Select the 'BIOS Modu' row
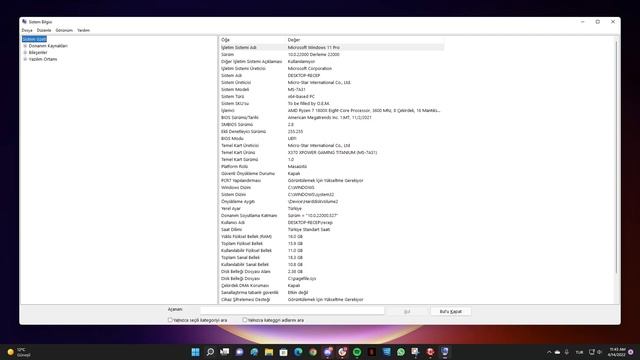The image size is (640, 360). 332,138
